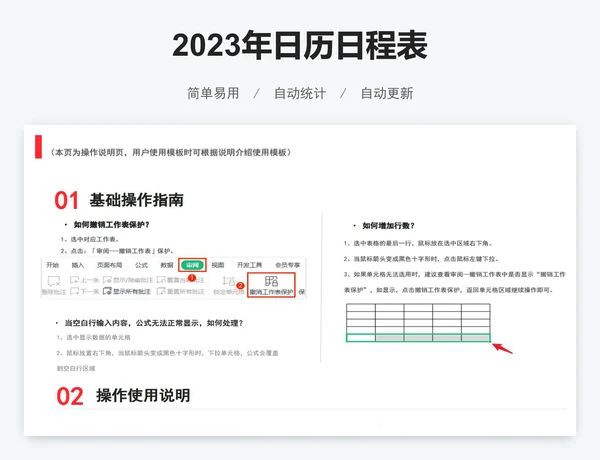This screenshot has width=600, height=460.
Task: Click 显示所有批注 in ribbon
Action: 127,292
